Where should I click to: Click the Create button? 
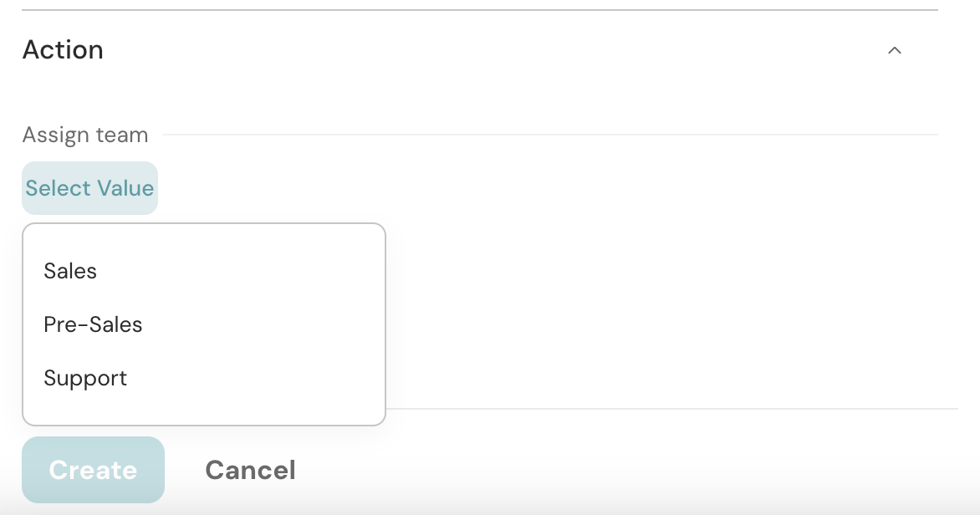(93, 470)
